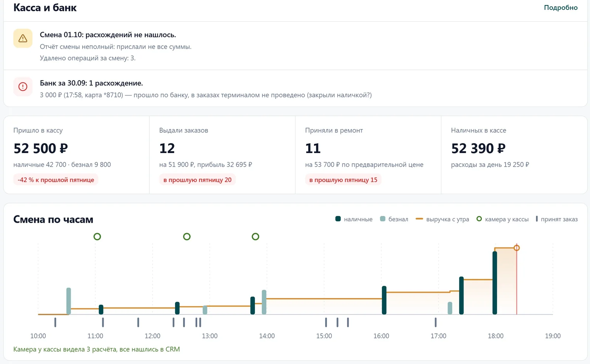
Task: Click the -42 % к прошлой пятнице badge
Action: coord(56,180)
